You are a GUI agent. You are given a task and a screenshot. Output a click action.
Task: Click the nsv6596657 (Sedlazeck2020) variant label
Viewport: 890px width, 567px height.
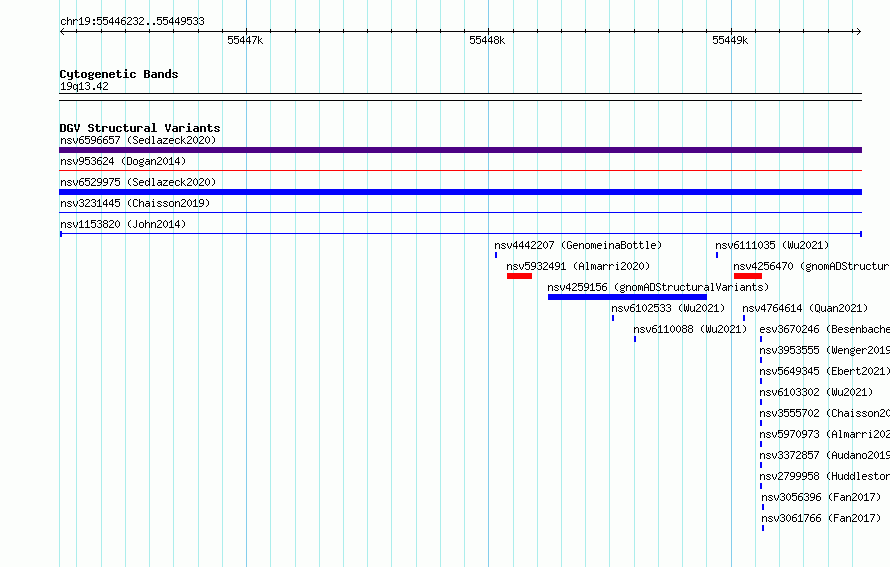coord(138,140)
